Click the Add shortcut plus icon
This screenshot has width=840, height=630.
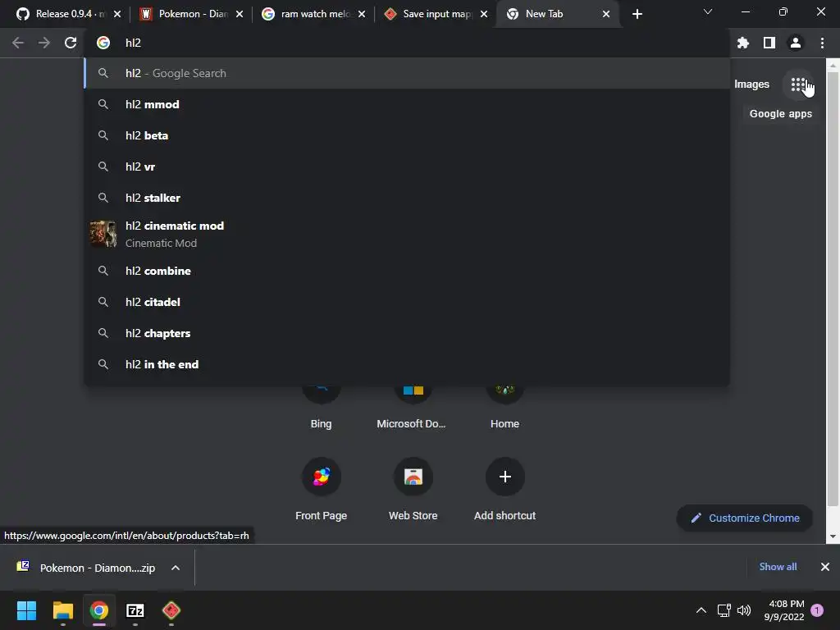coord(504,477)
